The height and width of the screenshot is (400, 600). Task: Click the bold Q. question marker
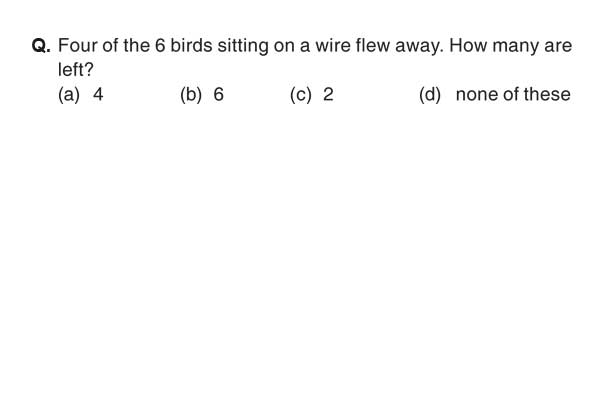point(41,46)
